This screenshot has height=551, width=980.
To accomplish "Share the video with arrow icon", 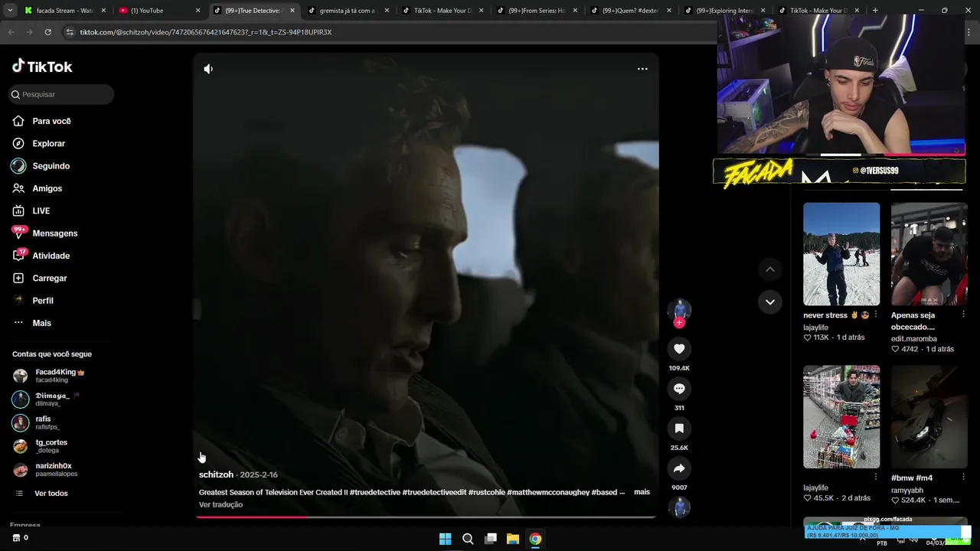I will click(x=679, y=468).
